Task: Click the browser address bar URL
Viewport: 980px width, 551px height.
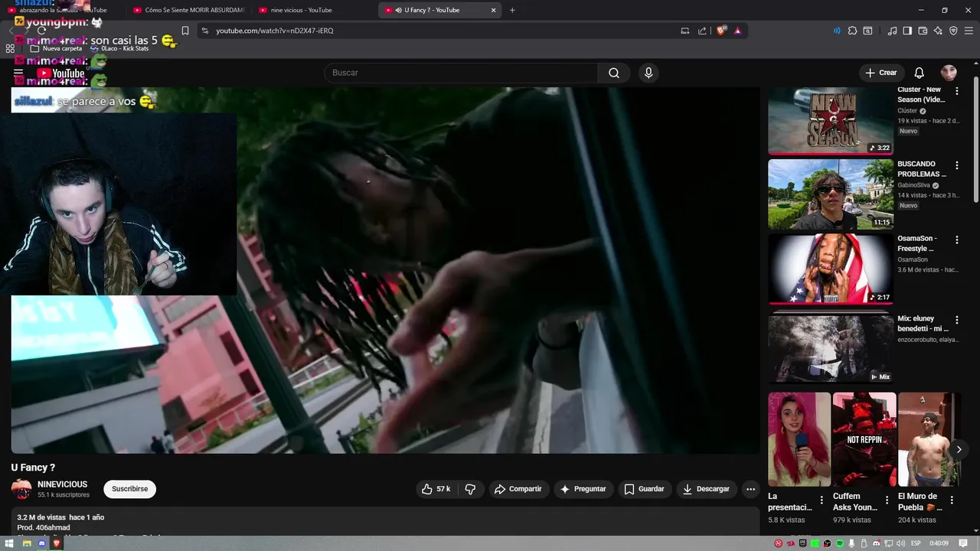Action: pyautogui.click(x=274, y=31)
